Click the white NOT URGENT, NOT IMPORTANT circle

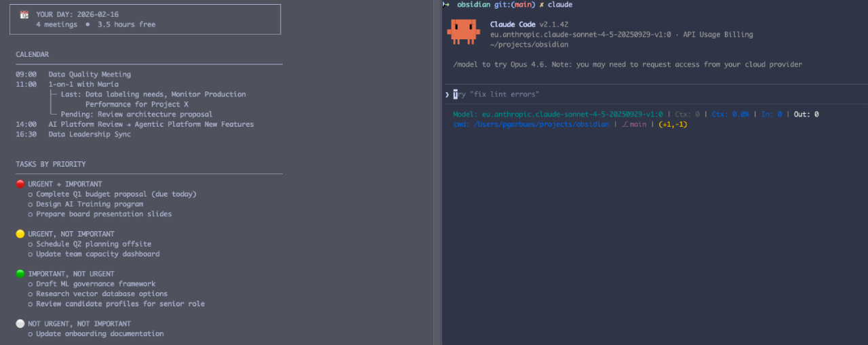click(20, 324)
